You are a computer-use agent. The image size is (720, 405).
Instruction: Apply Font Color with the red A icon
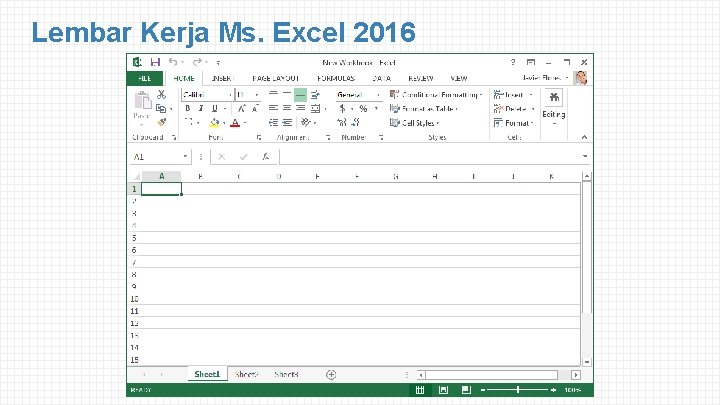pos(235,123)
